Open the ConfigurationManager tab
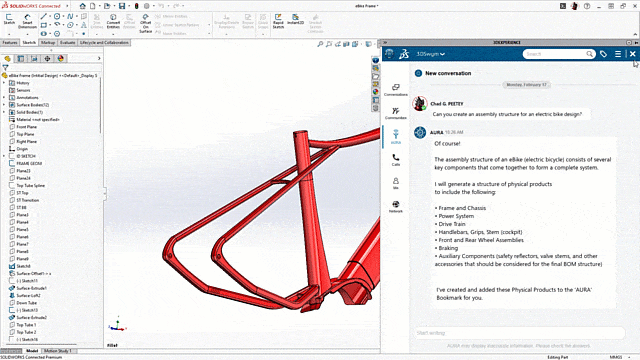640x360 pixels. pos(34,59)
